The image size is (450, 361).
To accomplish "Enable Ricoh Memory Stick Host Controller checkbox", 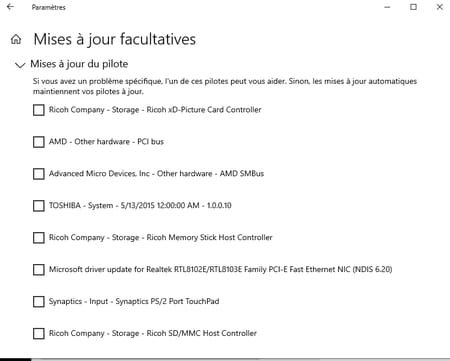I will coord(39,238).
